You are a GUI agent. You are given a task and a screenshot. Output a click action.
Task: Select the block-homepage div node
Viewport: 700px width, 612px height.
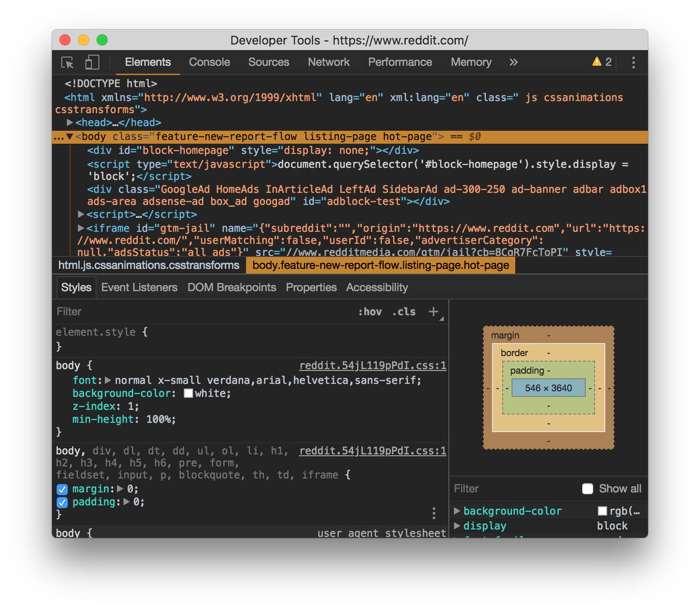(253, 150)
